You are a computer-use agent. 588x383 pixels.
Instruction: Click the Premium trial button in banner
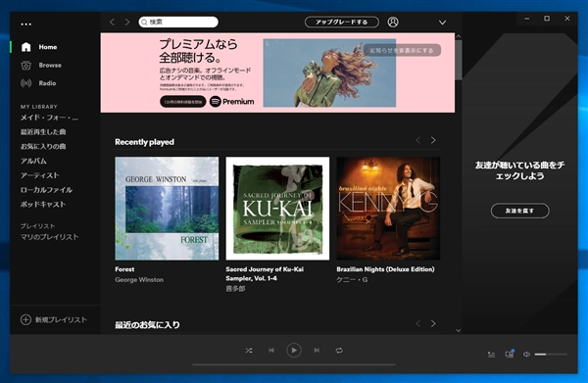(183, 102)
